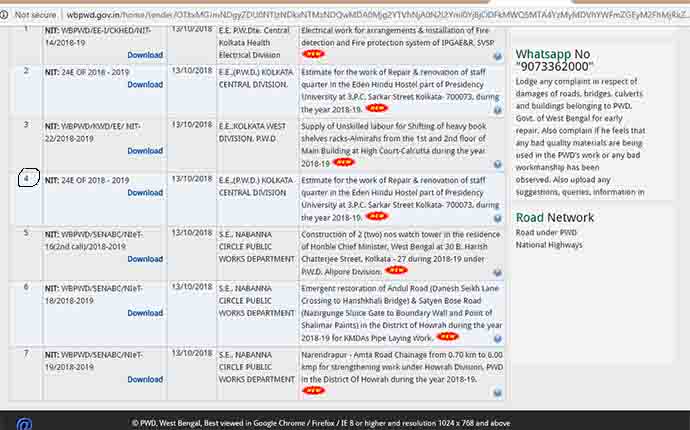Click info icon for watch tower tender
The image size is (690, 430).
tap(497, 270)
